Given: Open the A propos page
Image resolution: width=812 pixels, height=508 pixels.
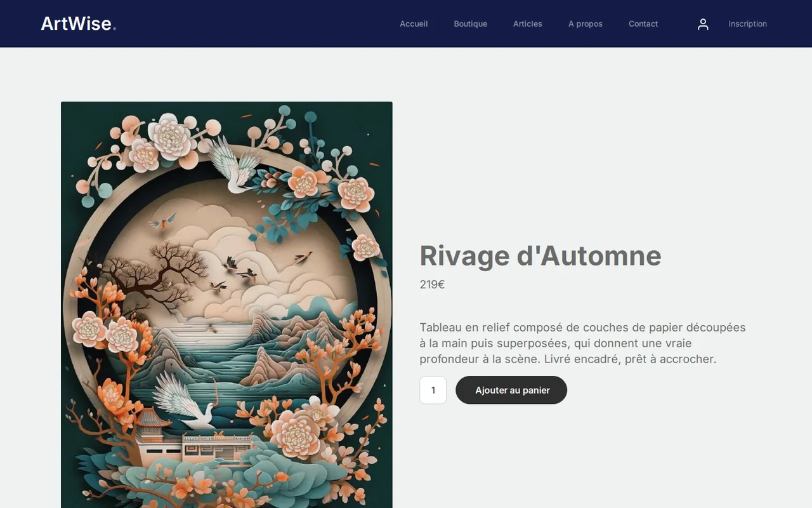Looking at the screenshot, I should (x=586, y=23).
